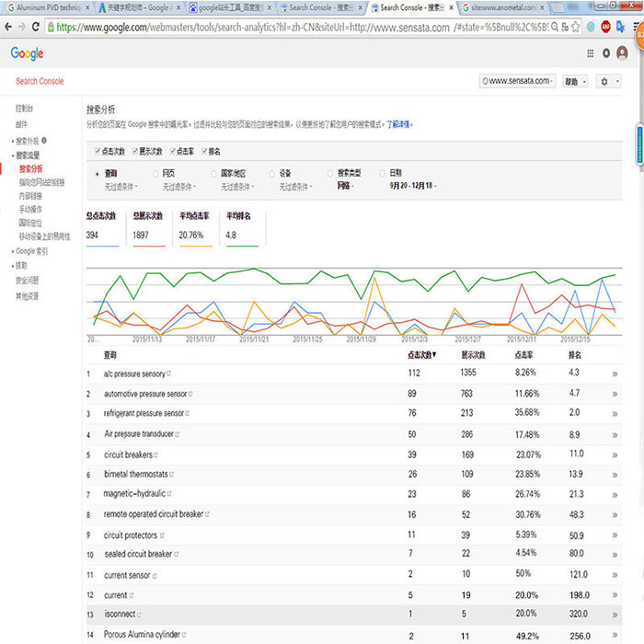Open the Google account avatar

tap(622, 53)
